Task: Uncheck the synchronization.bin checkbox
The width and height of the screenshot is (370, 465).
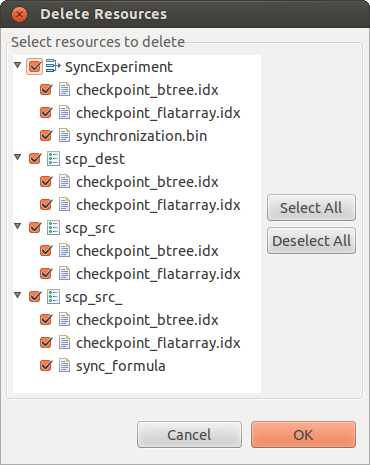Action: coord(46,135)
